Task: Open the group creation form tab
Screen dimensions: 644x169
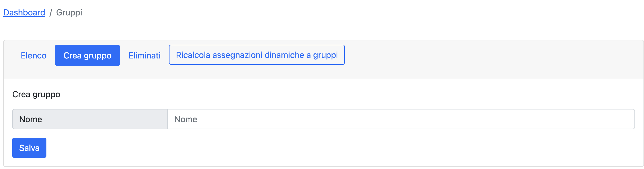Action: coord(87,55)
